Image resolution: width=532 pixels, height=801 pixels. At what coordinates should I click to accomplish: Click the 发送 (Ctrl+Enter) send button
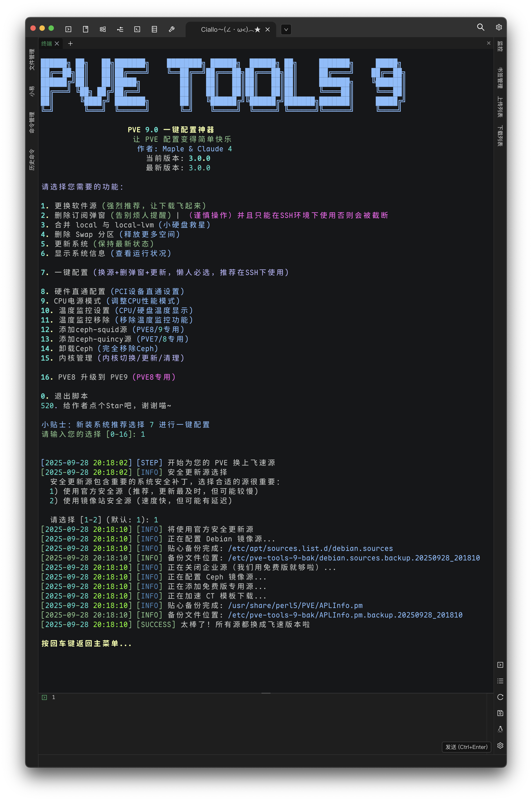pos(466,747)
